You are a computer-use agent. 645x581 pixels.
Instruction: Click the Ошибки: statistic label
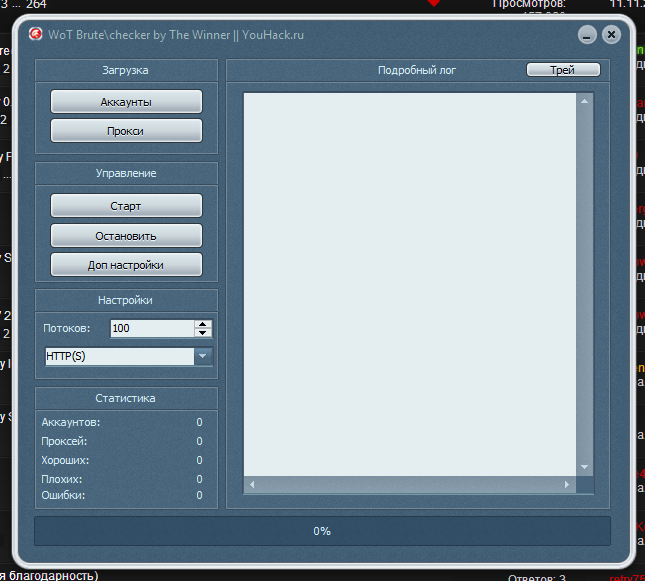point(63,495)
